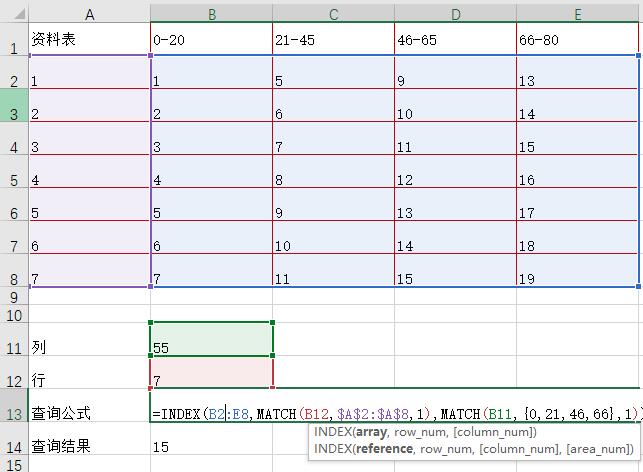The height and width of the screenshot is (472, 643).
Task: Select column A header
Action: (x=90, y=14)
